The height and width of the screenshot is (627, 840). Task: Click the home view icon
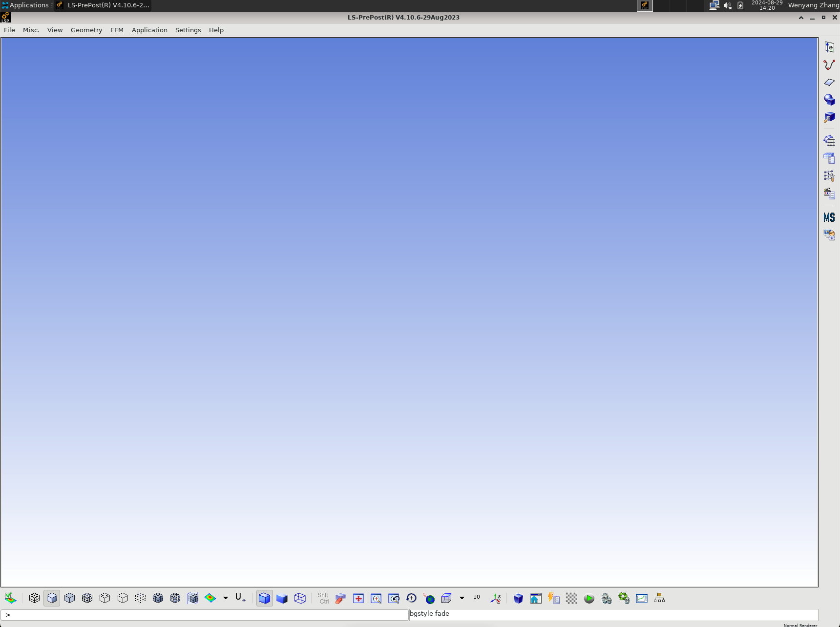point(536,598)
